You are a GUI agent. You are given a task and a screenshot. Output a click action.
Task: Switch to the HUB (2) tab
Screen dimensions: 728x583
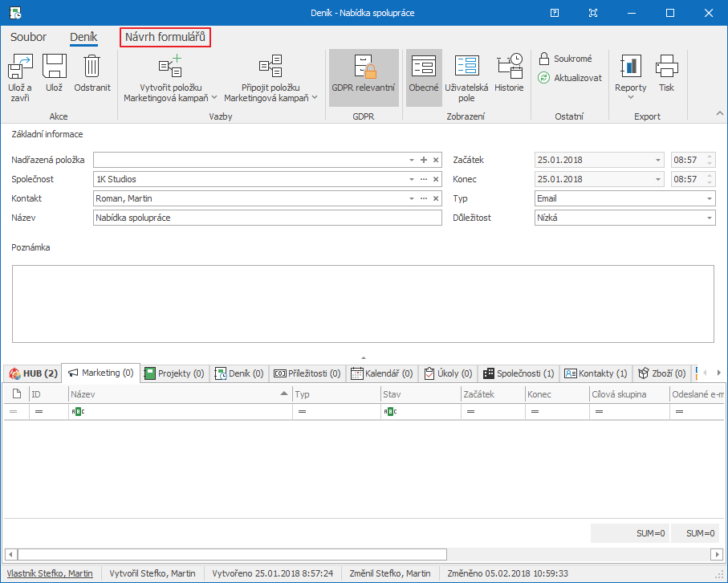(33, 373)
